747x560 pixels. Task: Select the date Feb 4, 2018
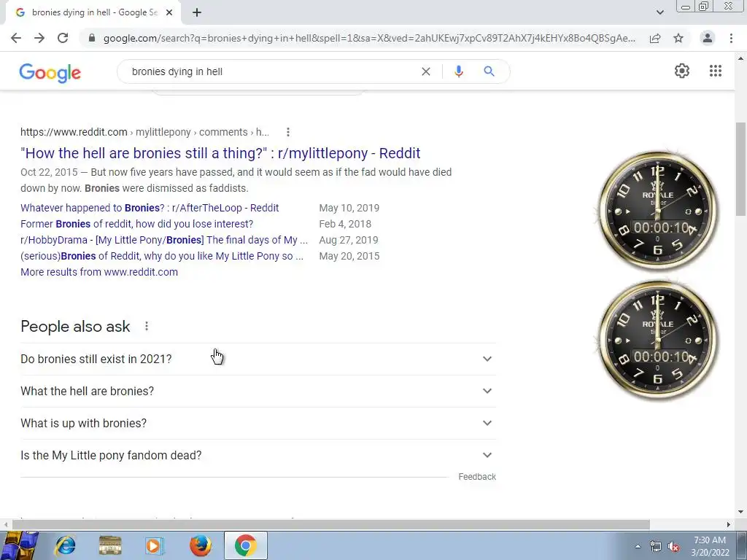(345, 224)
